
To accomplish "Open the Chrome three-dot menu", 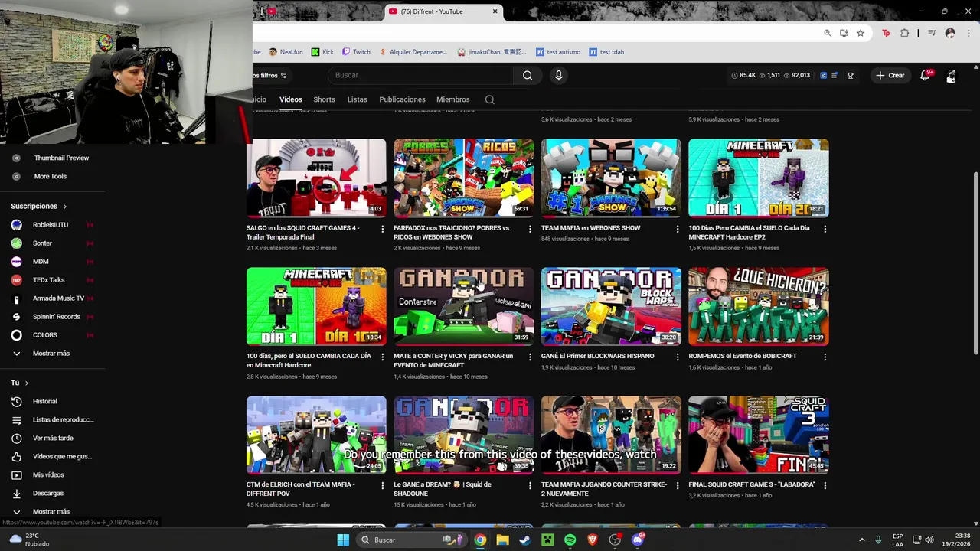I will (969, 33).
